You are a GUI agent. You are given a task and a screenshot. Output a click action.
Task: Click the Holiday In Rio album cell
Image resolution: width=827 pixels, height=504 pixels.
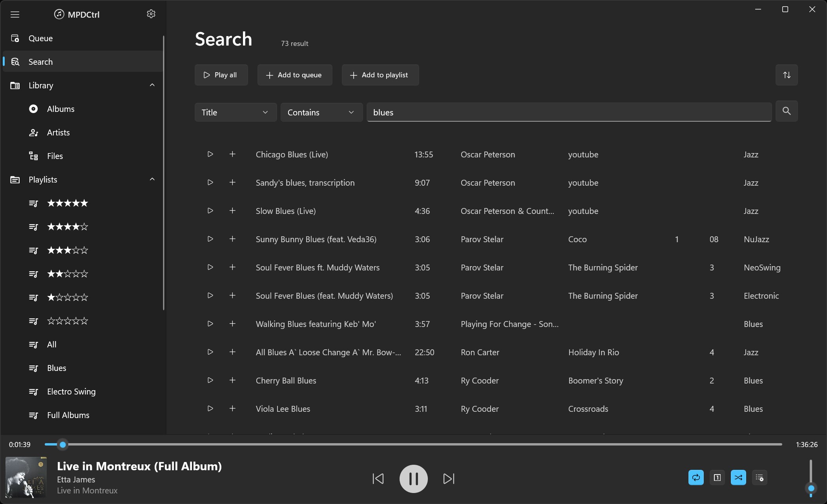point(593,352)
